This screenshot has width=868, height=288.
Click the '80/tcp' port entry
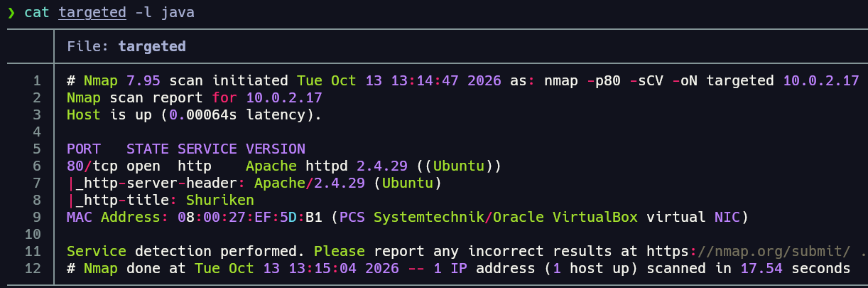(x=92, y=166)
